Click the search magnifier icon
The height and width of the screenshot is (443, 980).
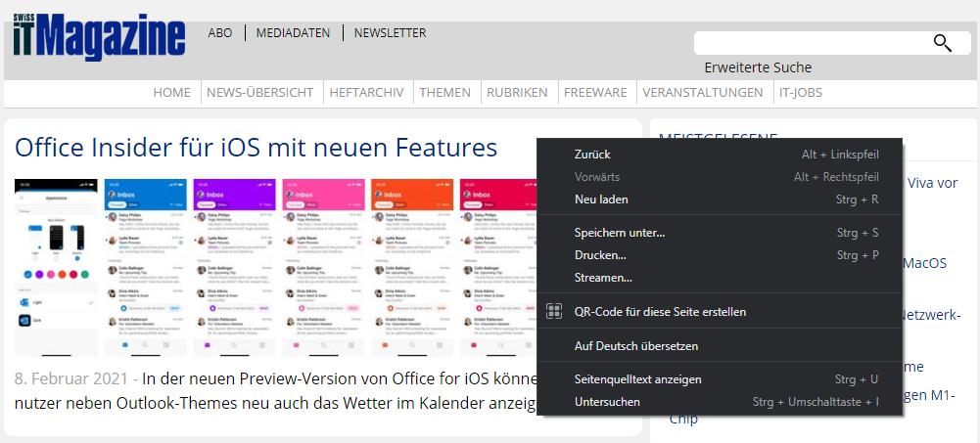[943, 43]
